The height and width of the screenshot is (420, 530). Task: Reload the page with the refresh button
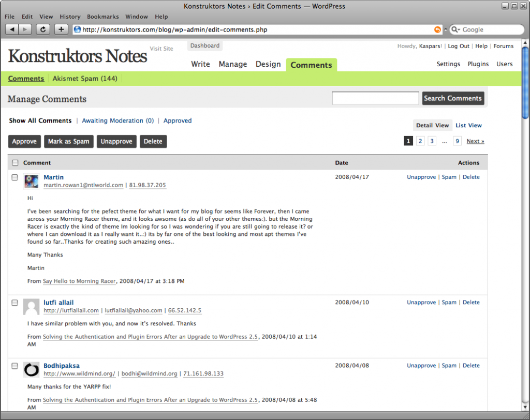point(43,29)
